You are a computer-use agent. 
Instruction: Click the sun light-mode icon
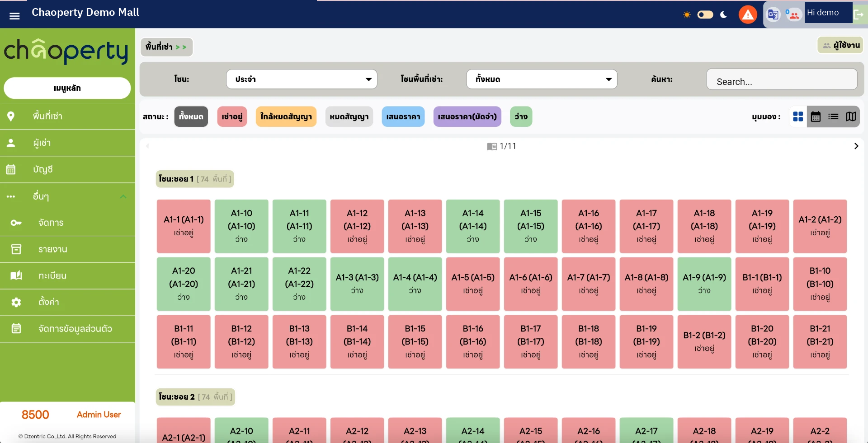687,15
